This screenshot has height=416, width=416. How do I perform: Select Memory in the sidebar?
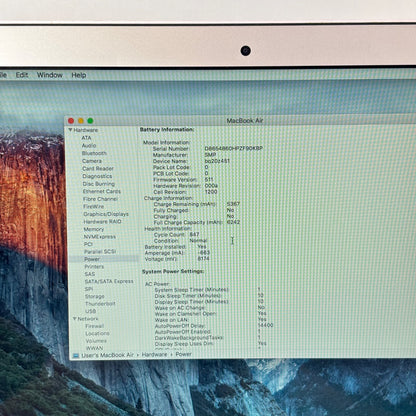pyautogui.click(x=94, y=229)
